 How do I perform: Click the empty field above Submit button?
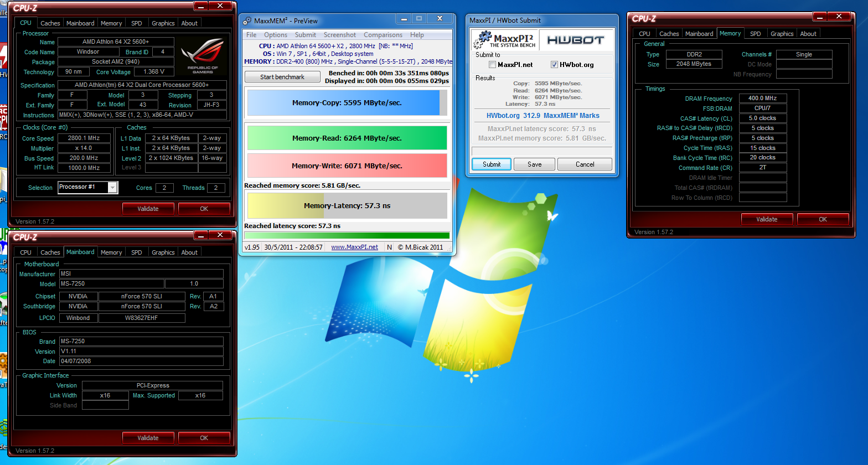[x=542, y=151]
